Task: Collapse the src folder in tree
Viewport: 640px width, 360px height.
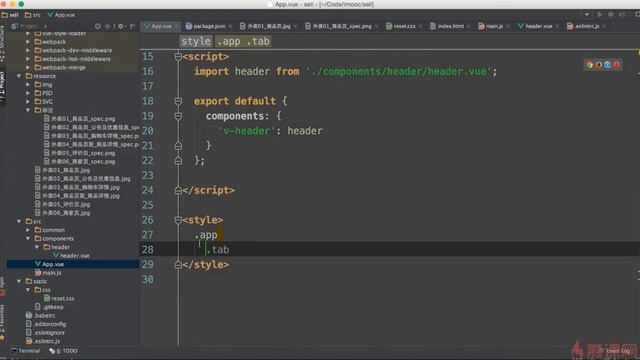Action: click(19, 221)
